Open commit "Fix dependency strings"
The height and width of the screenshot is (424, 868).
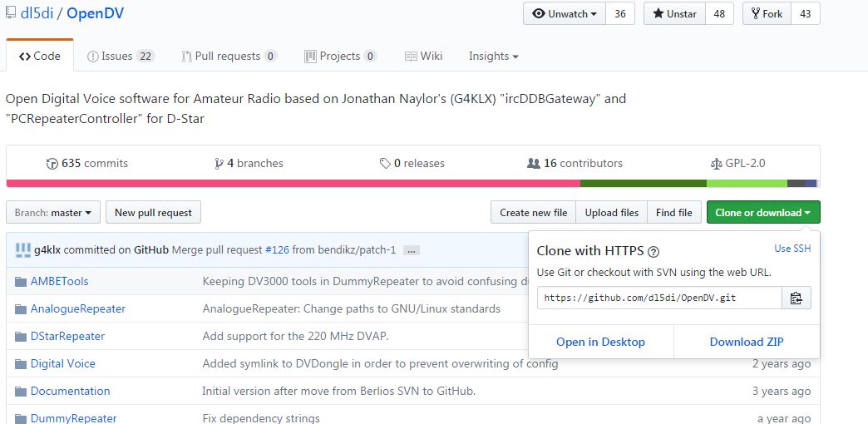261,418
